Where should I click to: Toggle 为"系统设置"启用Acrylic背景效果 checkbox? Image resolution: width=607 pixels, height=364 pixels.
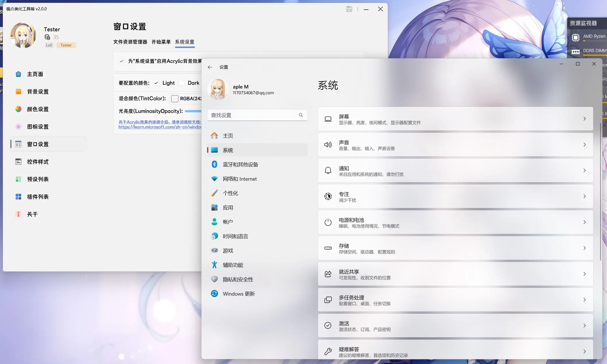pos(122,61)
